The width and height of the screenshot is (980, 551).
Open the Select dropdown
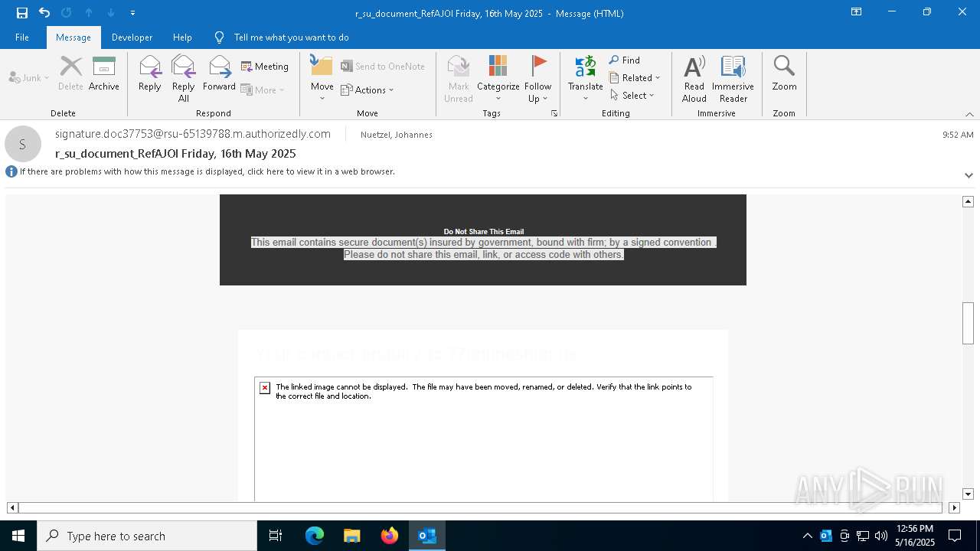point(632,95)
